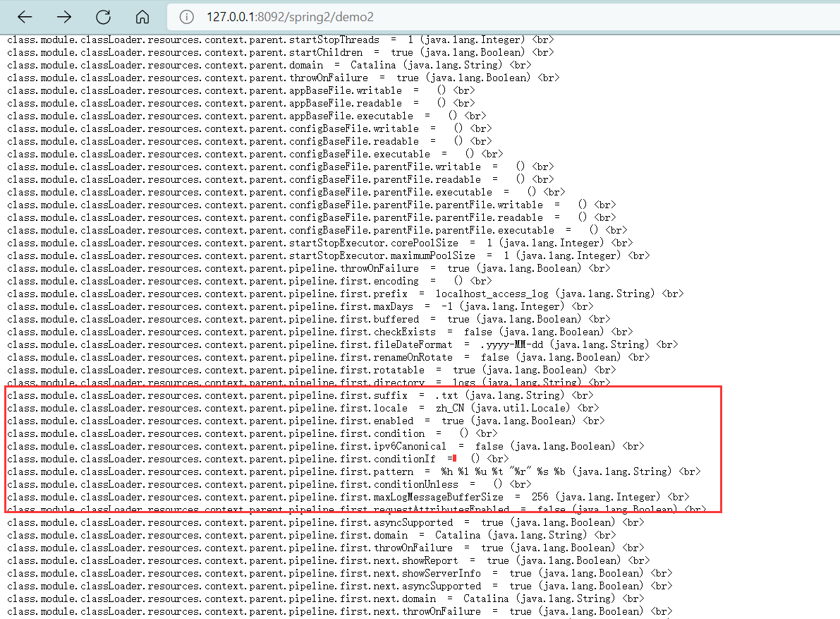The width and height of the screenshot is (840, 619).
Task: Click the red marker after conditionIf
Action: point(456,459)
